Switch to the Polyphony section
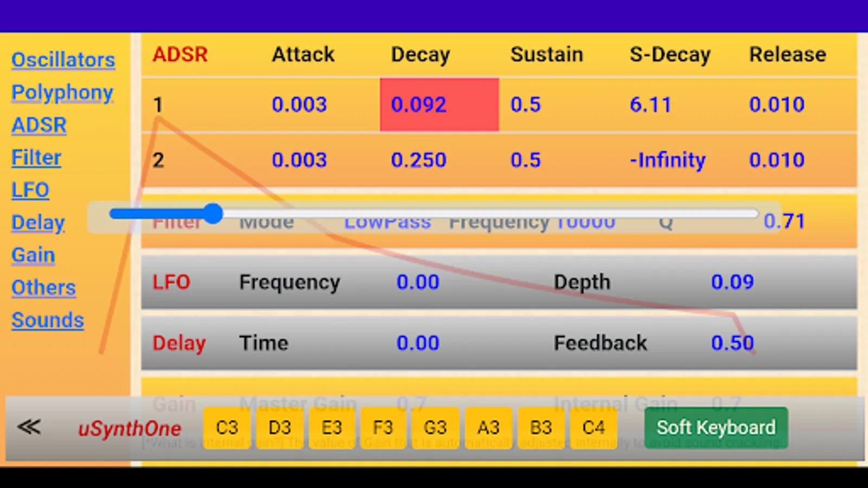This screenshot has height=488, width=868. (62, 92)
